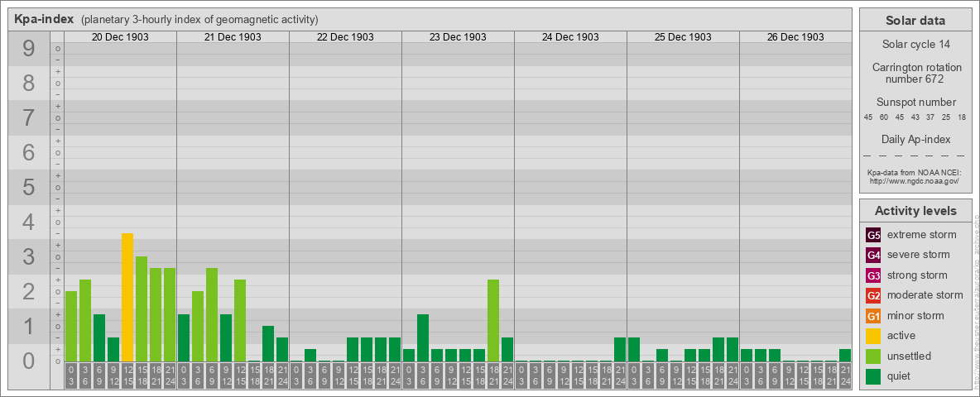
Task: Click the 'Kpa-data from NOAA NCEI:' text
Action: pyautogui.click(x=915, y=172)
